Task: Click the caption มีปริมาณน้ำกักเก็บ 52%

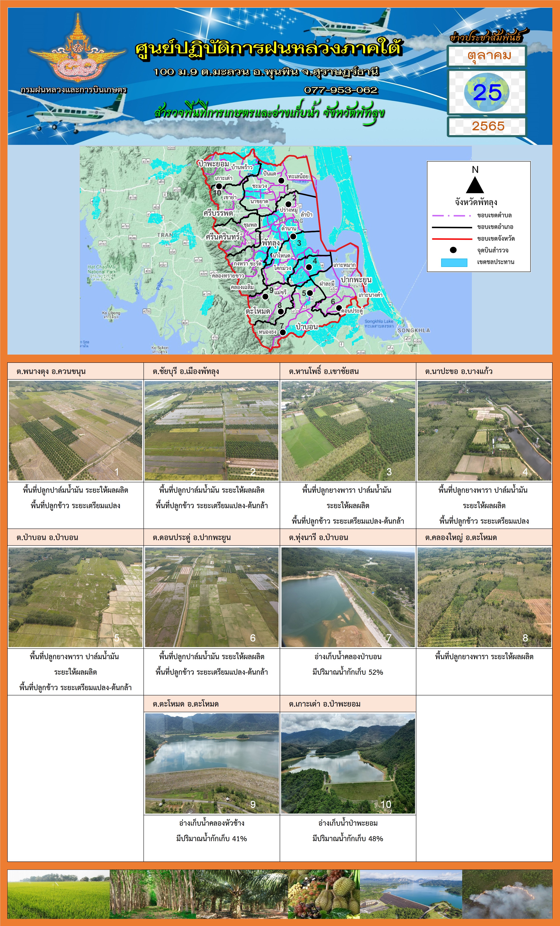Action: [x=348, y=672]
